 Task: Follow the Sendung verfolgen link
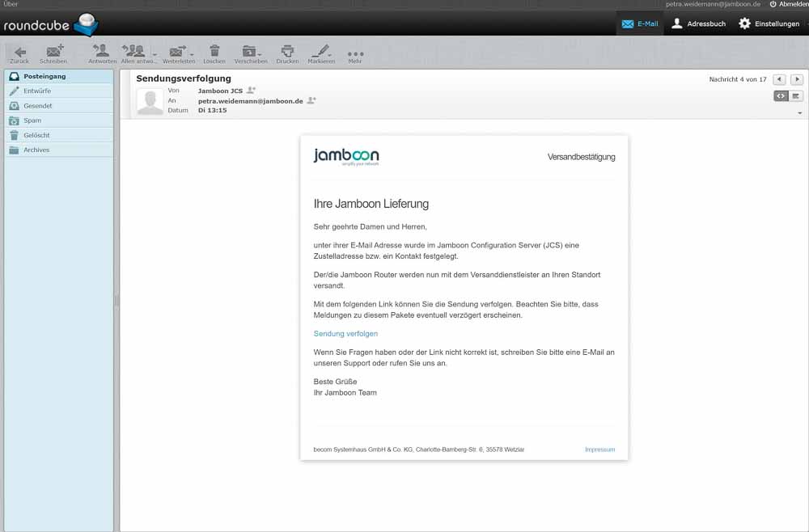pos(345,334)
